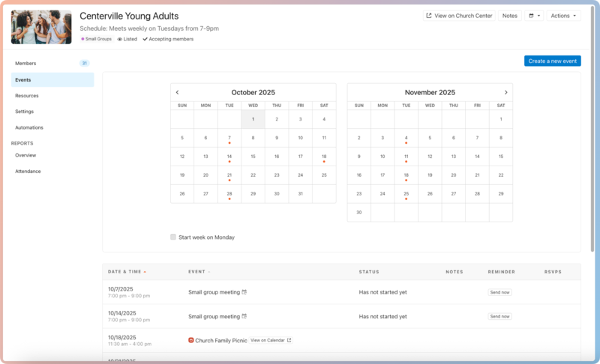Click the Reminder column header
Screen dimensions: 600x364
pyautogui.click(x=501, y=272)
